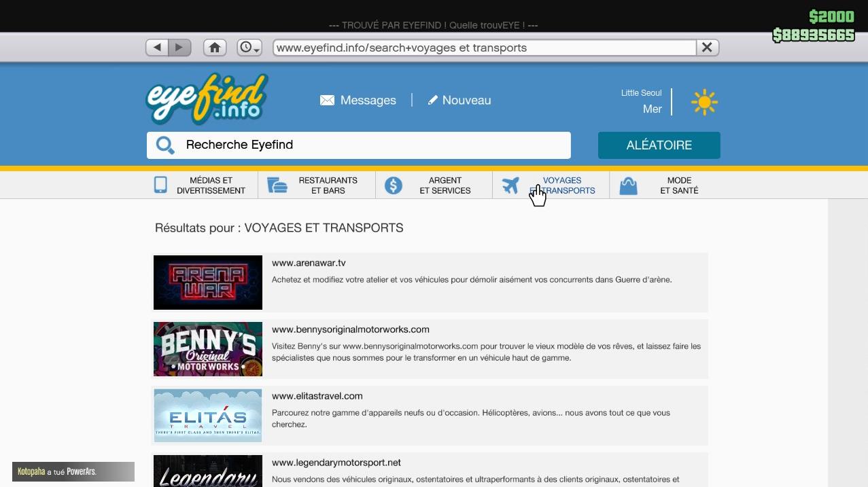Click the sunny weather icon for Little Seoul
Viewport: 868px width, 487px height.
704,102
